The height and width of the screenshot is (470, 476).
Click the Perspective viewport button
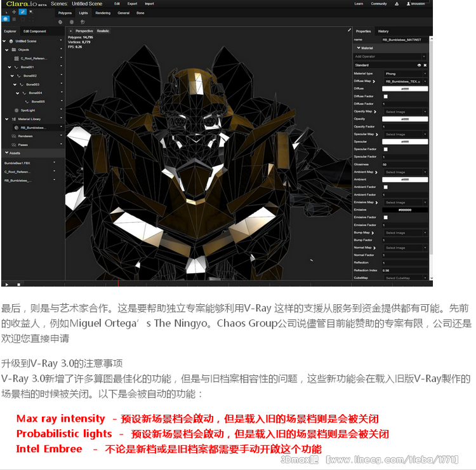point(84,31)
